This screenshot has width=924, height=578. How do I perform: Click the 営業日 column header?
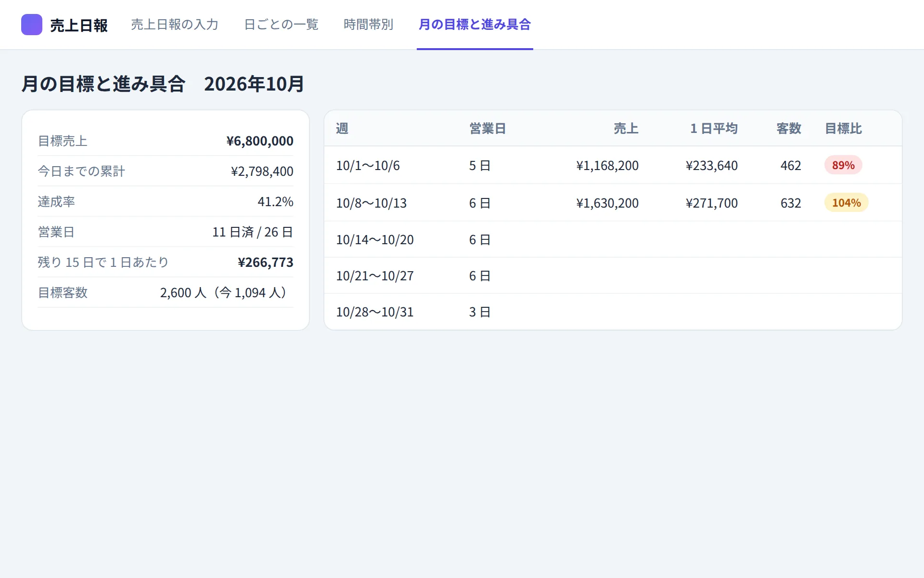pos(488,129)
